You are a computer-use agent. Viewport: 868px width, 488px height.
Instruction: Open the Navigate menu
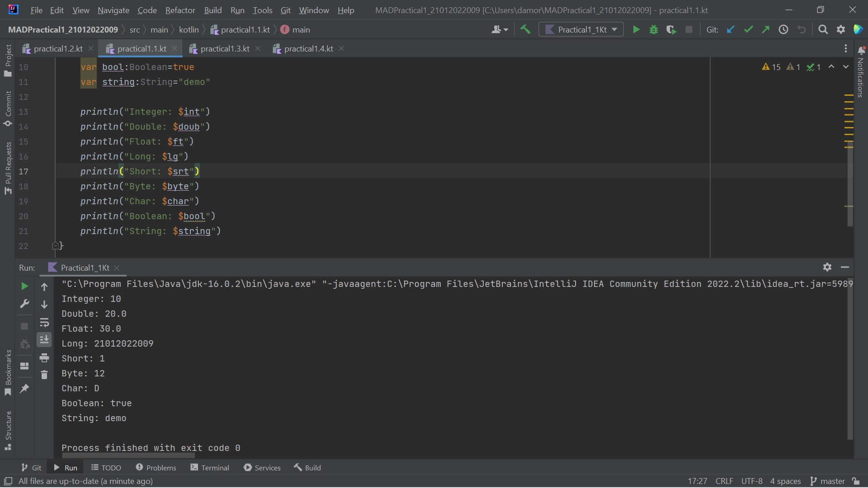113,10
